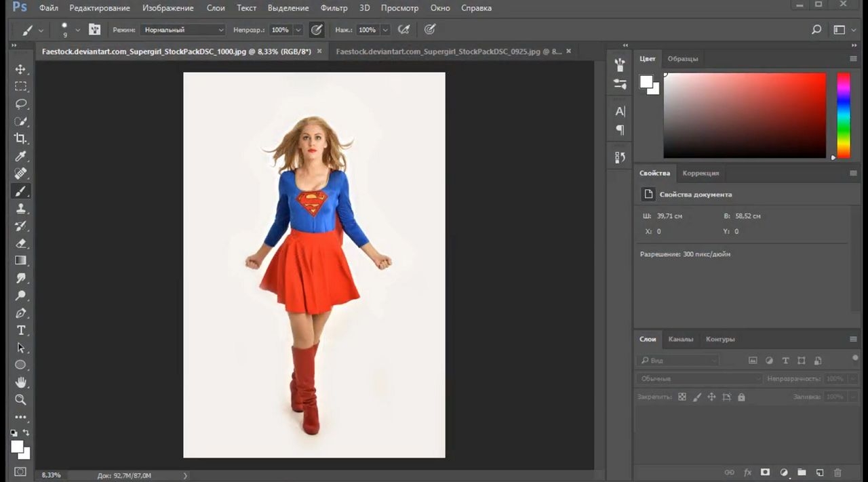Toggle the smart object layer filter
The height and width of the screenshot is (482, 868).
coord(818,361)
